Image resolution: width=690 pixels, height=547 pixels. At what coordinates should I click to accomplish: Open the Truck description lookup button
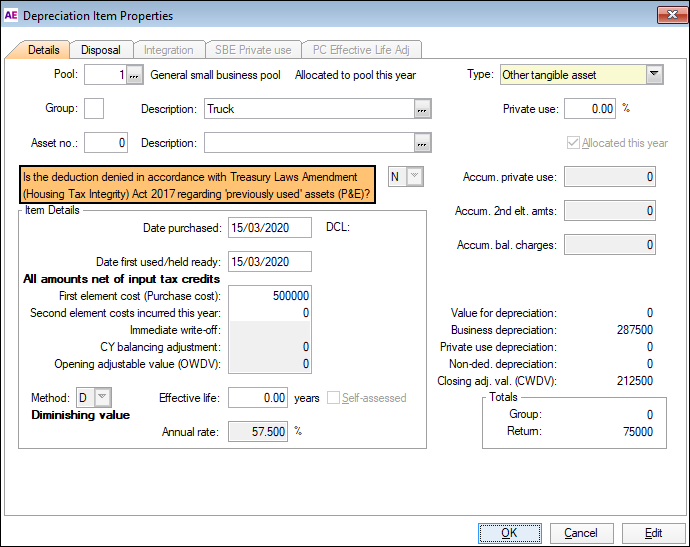(x=423, y=108)
